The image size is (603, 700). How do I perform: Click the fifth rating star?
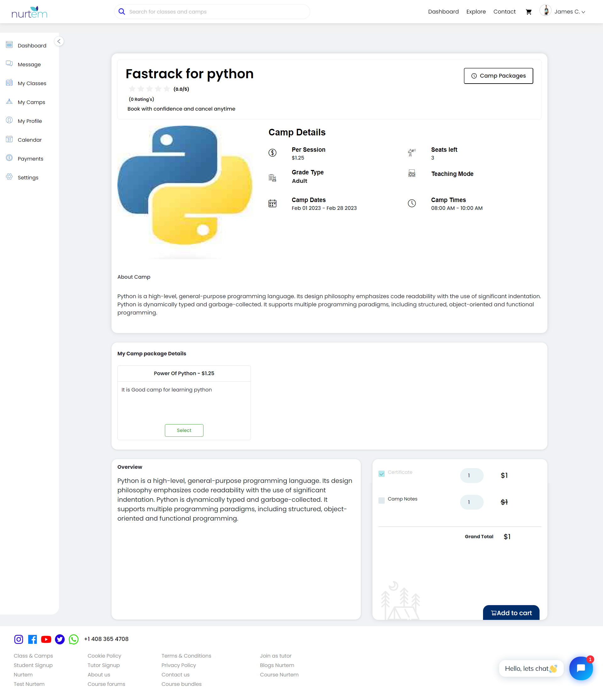(167, 89)
